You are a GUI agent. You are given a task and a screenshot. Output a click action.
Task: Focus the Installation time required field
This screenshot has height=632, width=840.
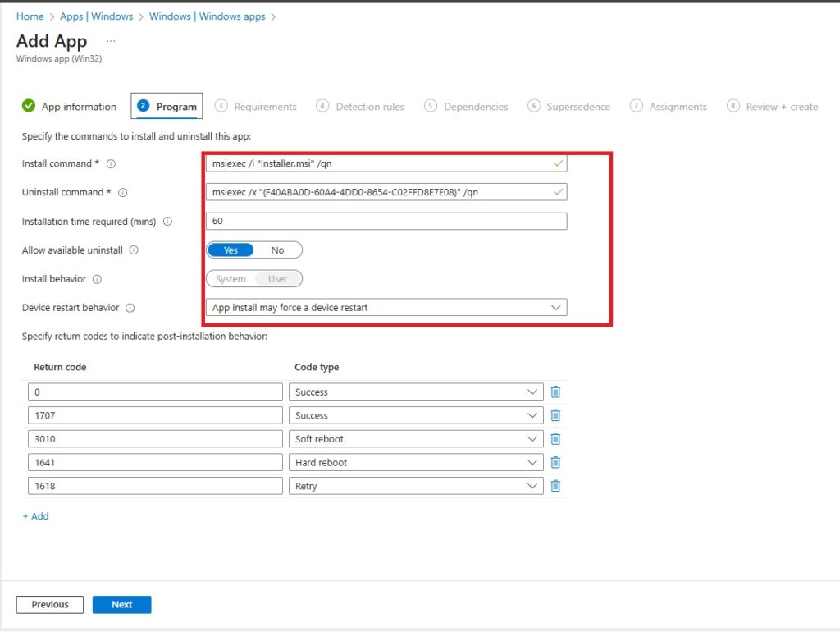[x=386, y=221]
